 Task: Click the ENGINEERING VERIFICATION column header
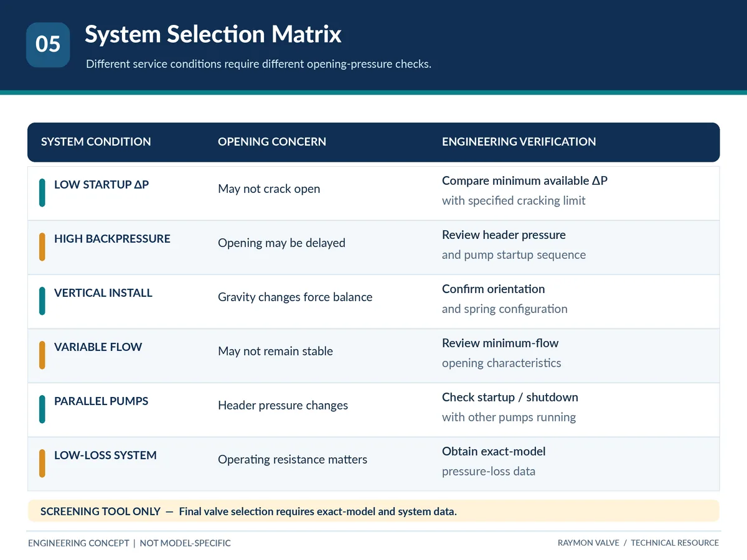pos(519,142)
